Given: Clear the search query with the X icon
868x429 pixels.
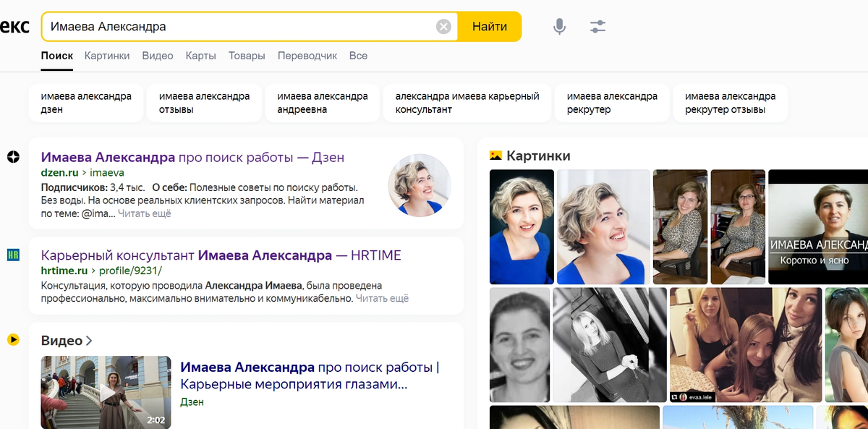Looking at the screenshot, I should click(443, 25).
